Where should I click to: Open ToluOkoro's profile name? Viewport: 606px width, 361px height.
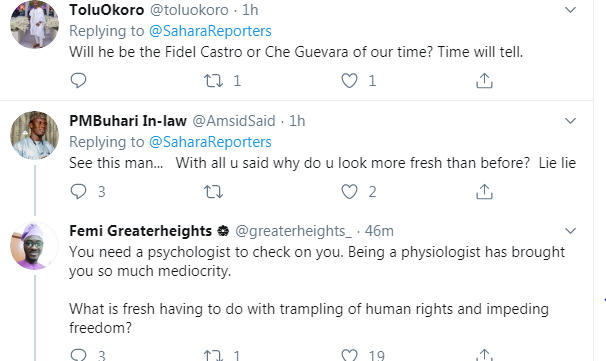click(x=107, y=10)
